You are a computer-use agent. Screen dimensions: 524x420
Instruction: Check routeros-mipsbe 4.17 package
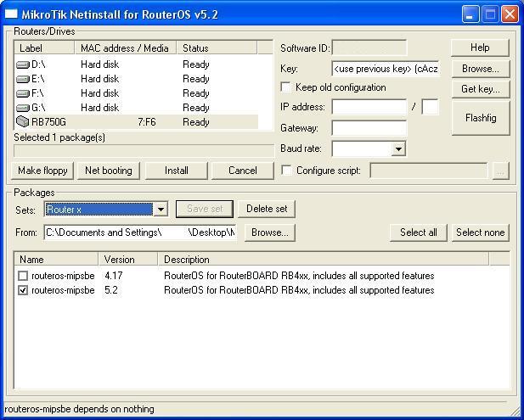[x=23, y=276]
